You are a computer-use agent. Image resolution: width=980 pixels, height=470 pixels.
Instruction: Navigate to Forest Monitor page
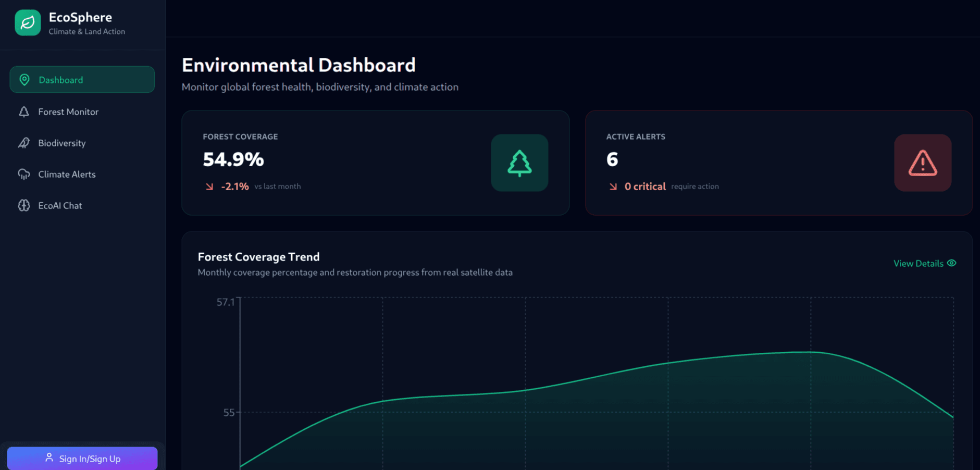tap(68, 112)
